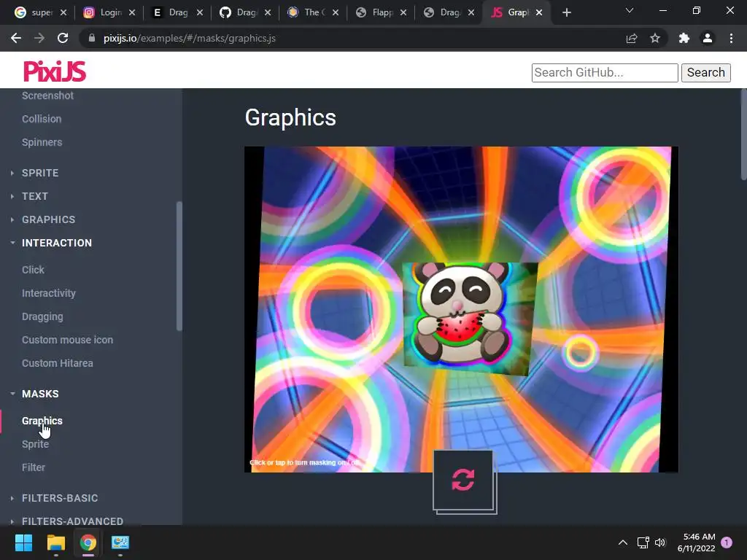Open the Interactivity example
The width and height of the screenshot is (747, 560).
point(49,293)
